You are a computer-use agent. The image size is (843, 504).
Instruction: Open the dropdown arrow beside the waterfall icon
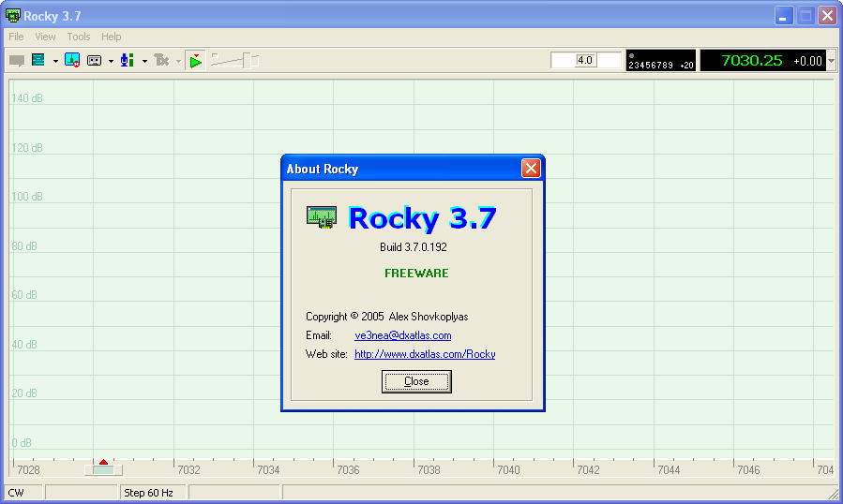55,61
